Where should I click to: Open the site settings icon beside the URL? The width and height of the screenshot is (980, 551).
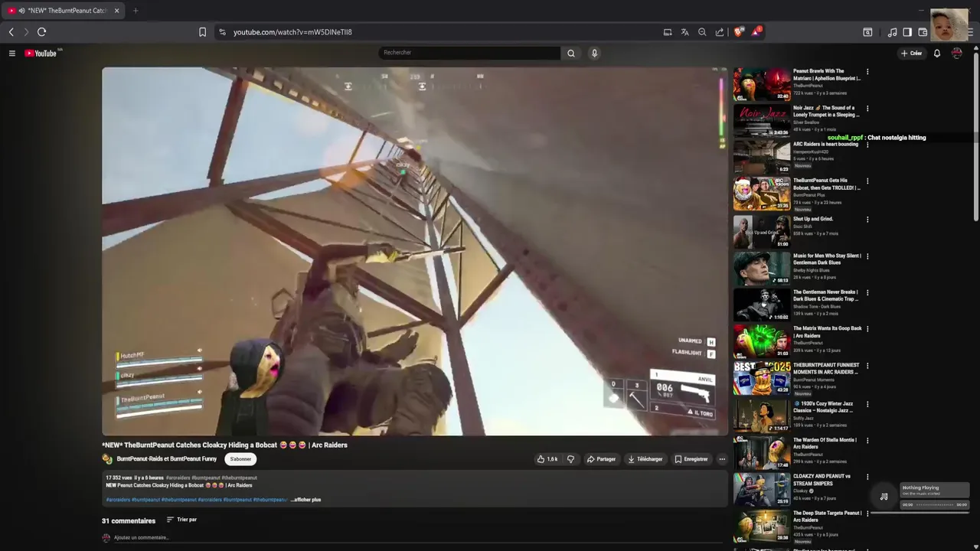[x=222, y=32]
